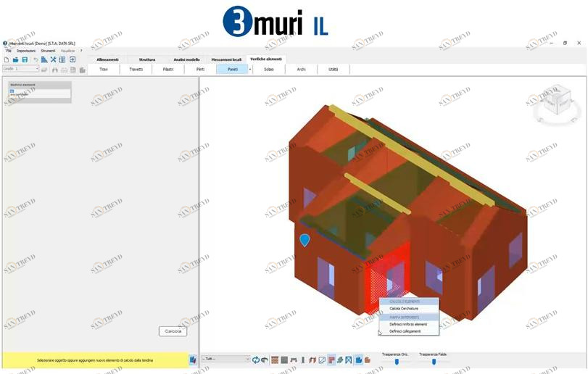Toggle the solid gray block display button
Screen dimensions: 588x374
pyautogui.click(x=284, y=360)
